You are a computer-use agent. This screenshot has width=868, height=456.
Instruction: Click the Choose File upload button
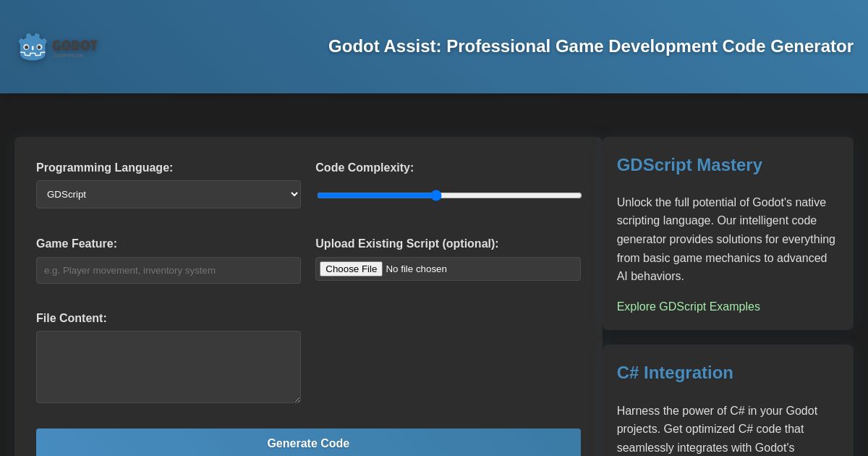pyautogui.click(x=351, y=269)
